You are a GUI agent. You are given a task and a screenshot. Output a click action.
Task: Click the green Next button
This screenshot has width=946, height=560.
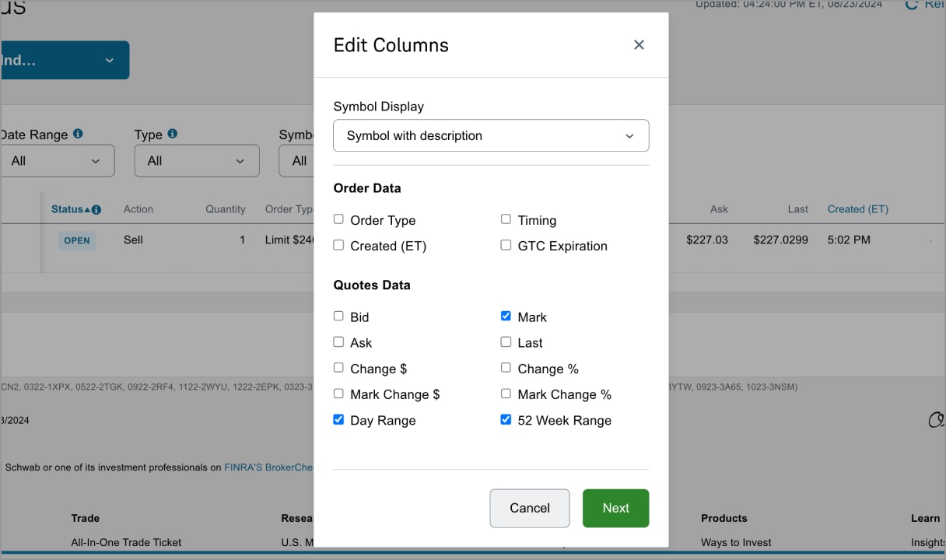[x=615, y=508]
